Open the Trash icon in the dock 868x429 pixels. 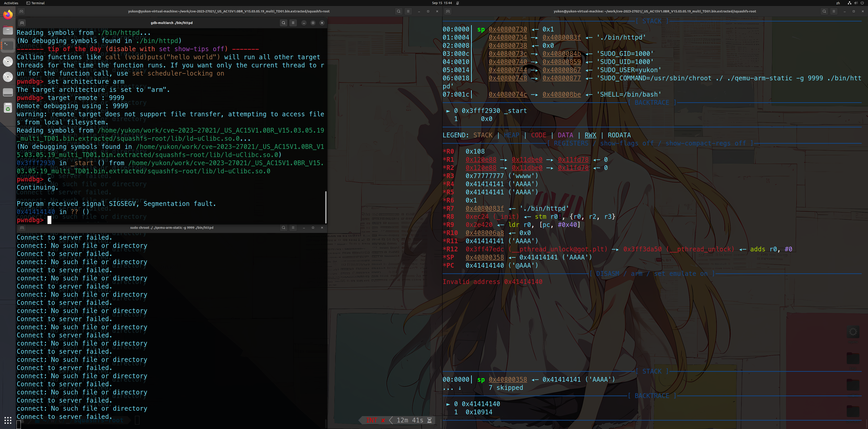click(8, 108)
